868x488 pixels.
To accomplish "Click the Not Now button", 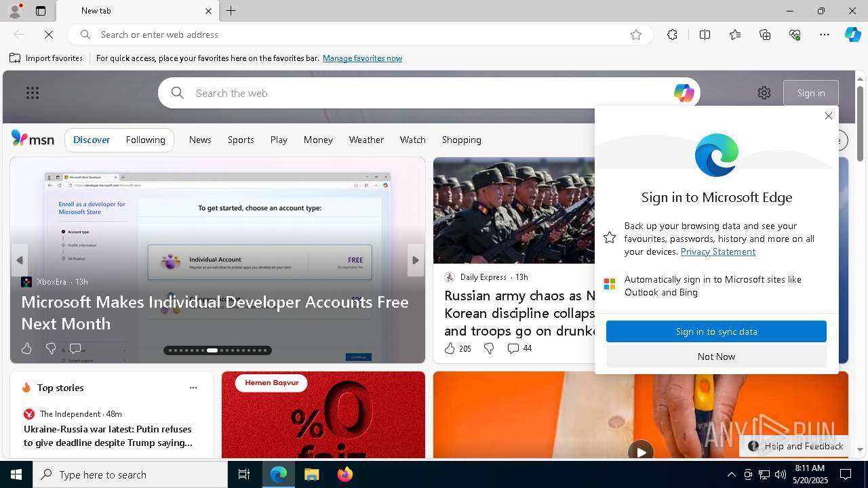I will coord(716,357).
